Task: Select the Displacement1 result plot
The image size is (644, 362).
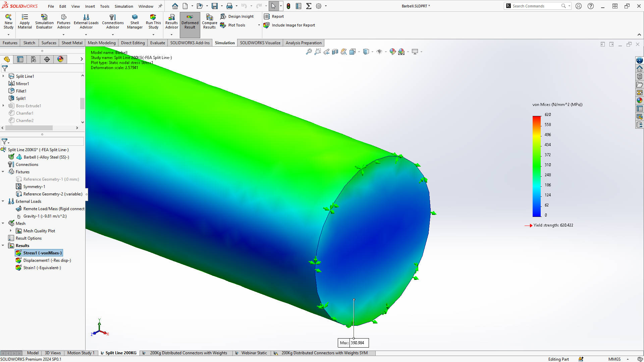Action: [x=47, y=260]
